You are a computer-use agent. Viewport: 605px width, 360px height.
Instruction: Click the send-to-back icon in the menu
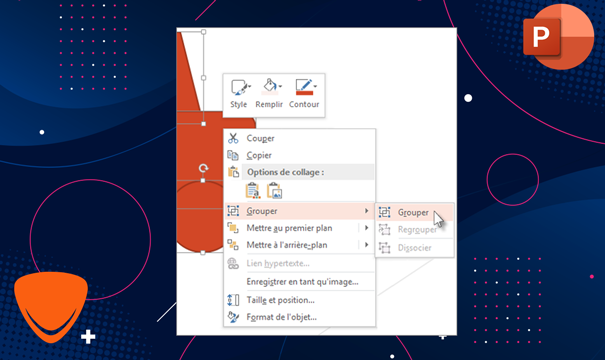(233, 245)
